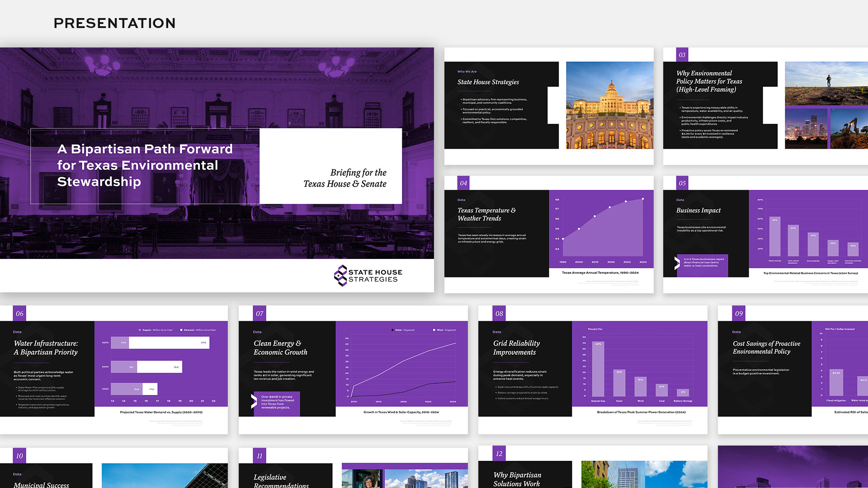Click the white arrow callout on slide 05
This screenshot has width=868, height=488.
[x=677, y=263]
